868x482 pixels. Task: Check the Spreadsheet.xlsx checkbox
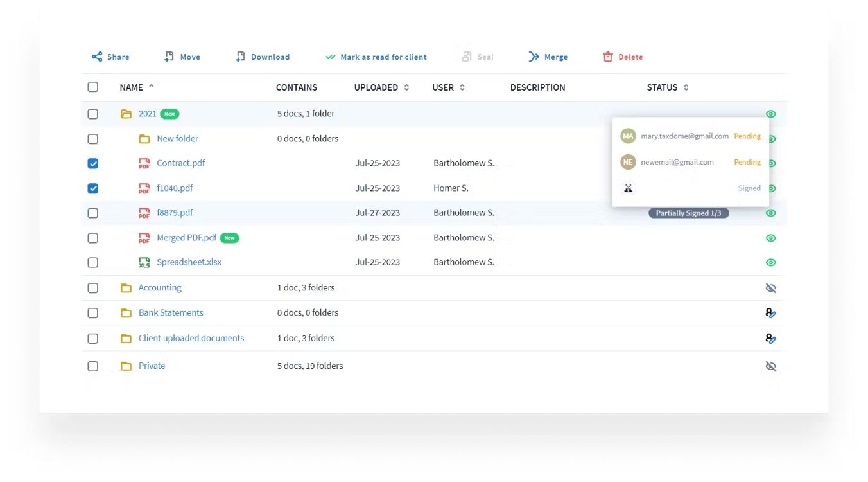pos(93,262)
